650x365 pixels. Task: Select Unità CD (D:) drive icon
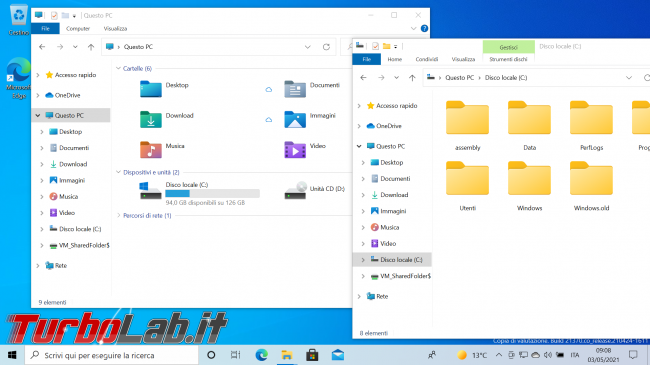[x=295, y=190]
